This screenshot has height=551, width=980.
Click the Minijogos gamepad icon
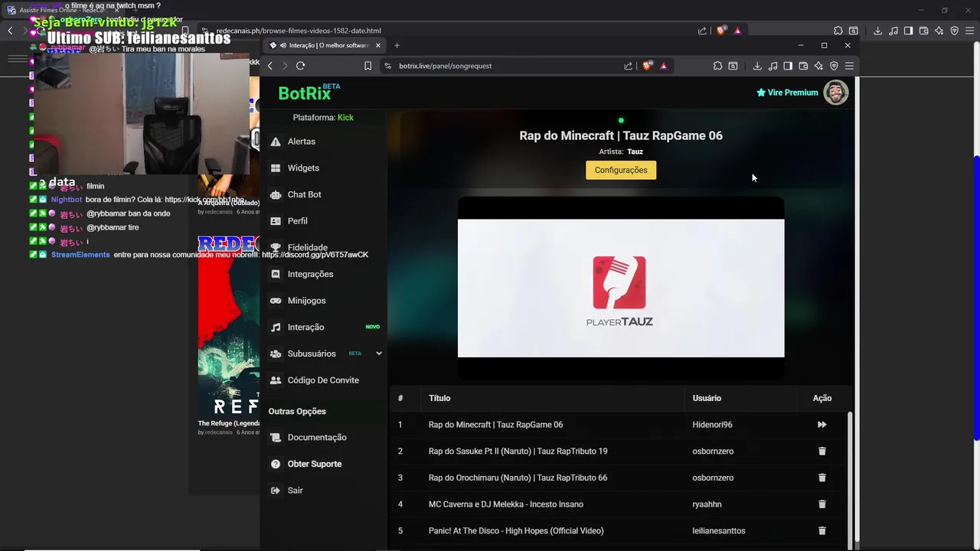276,301
